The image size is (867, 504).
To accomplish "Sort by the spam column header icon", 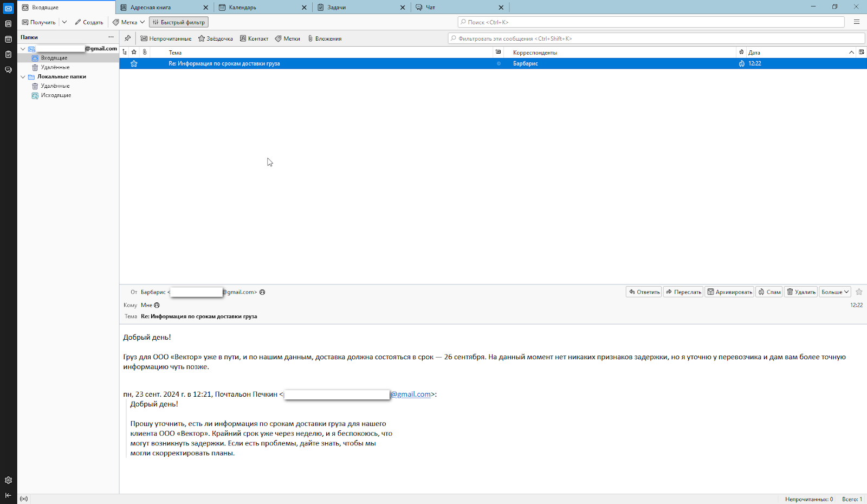I will (741, 52).
